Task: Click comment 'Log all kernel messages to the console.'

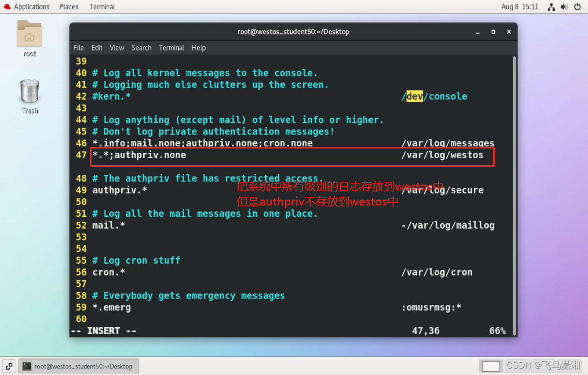Action: click(205, 73)
